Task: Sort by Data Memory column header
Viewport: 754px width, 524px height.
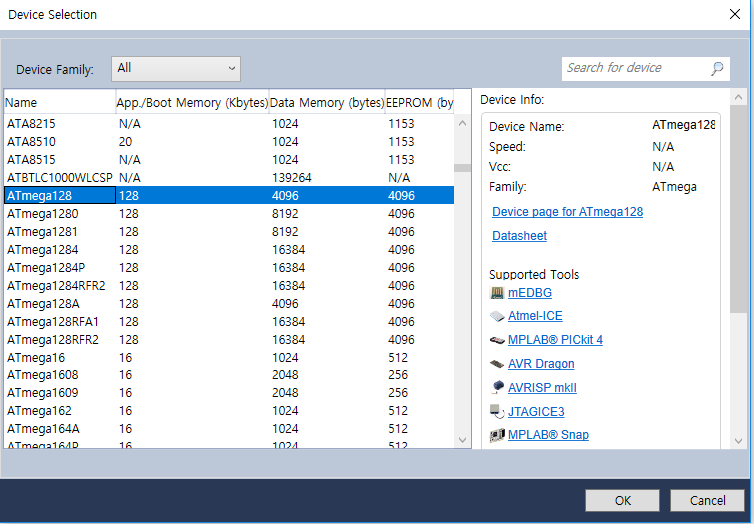Action: 327,102
